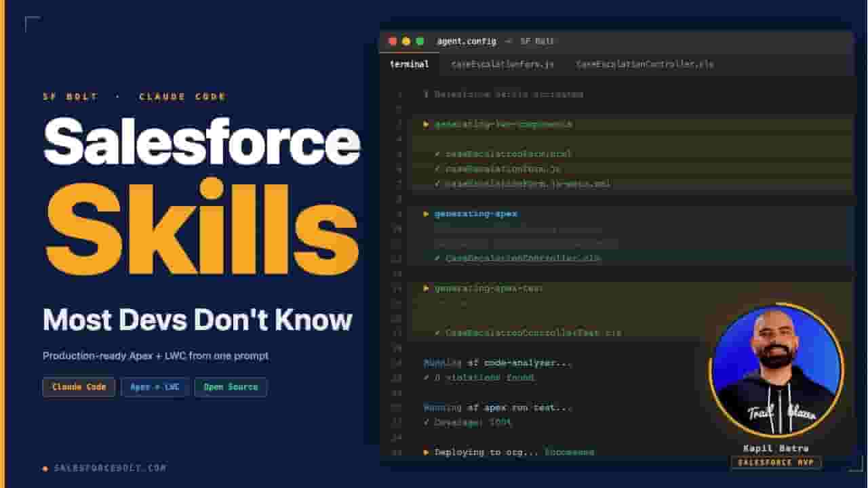Click the arrow beside Deploying to org
This screenshot has height=488, width=868.
[427, 452]
